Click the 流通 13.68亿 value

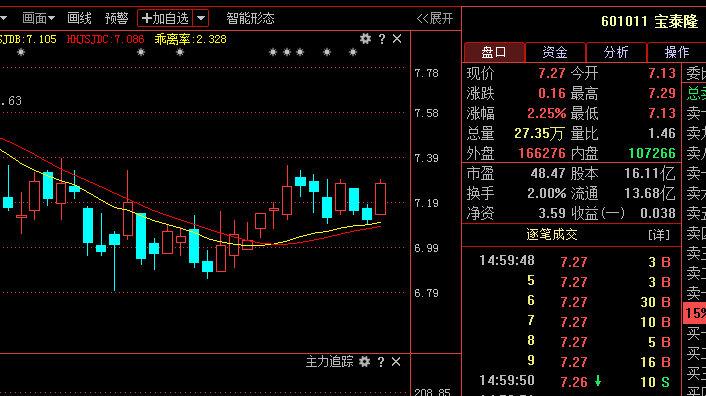click(x=649, y=194)
